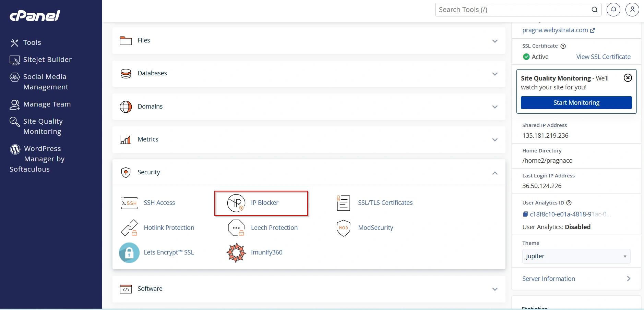Click the Databases stack icon
The width and height of the screenshot is (644, 310).
click(126, 74)
